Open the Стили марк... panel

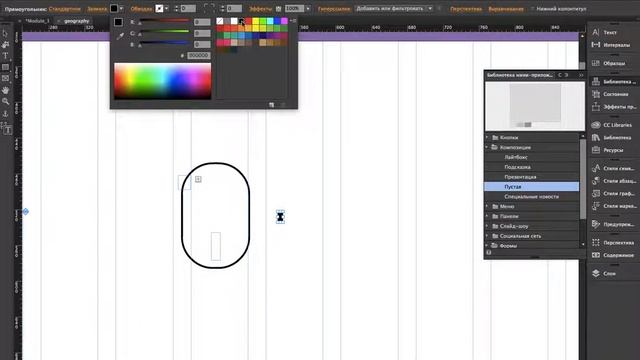point(613,206)
